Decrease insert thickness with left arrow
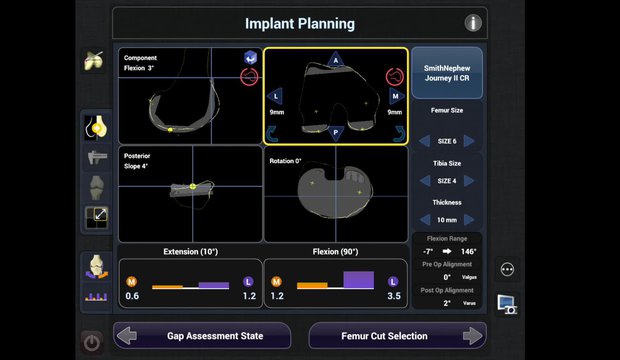This screenshot has width=620, height=360. pos(425,220)
